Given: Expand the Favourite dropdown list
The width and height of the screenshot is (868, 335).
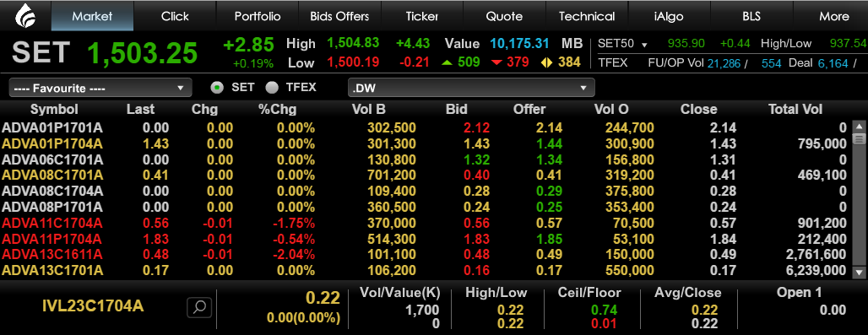Looking at the screenshot, I should [x=100, y=88].
